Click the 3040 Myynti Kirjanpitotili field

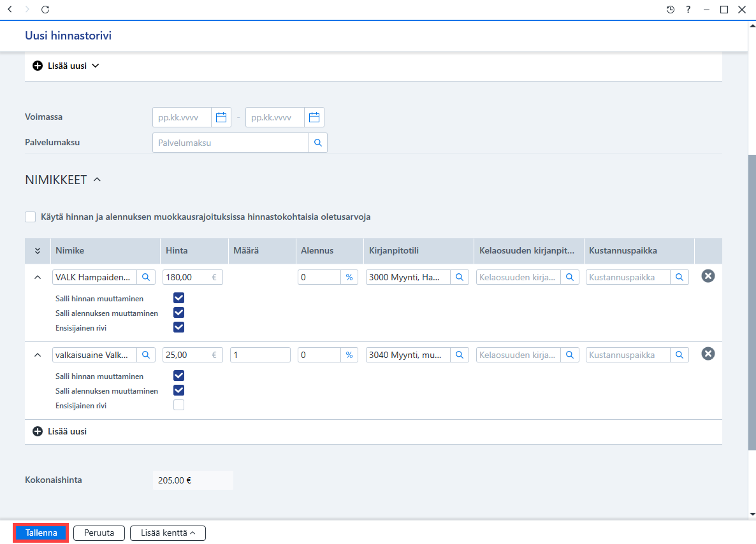[x=408, y=355]
